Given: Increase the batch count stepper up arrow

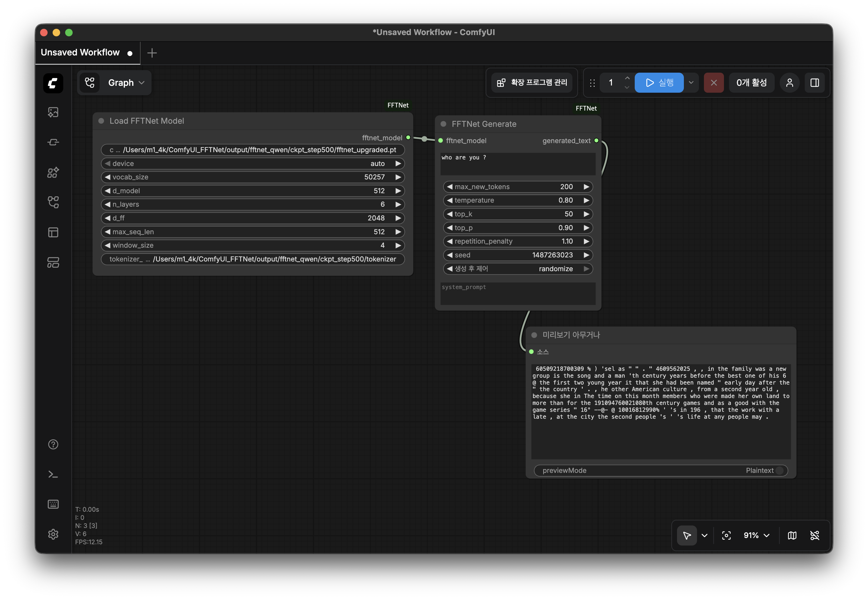Looking at the screenshot, I should (x=627, y=78).
